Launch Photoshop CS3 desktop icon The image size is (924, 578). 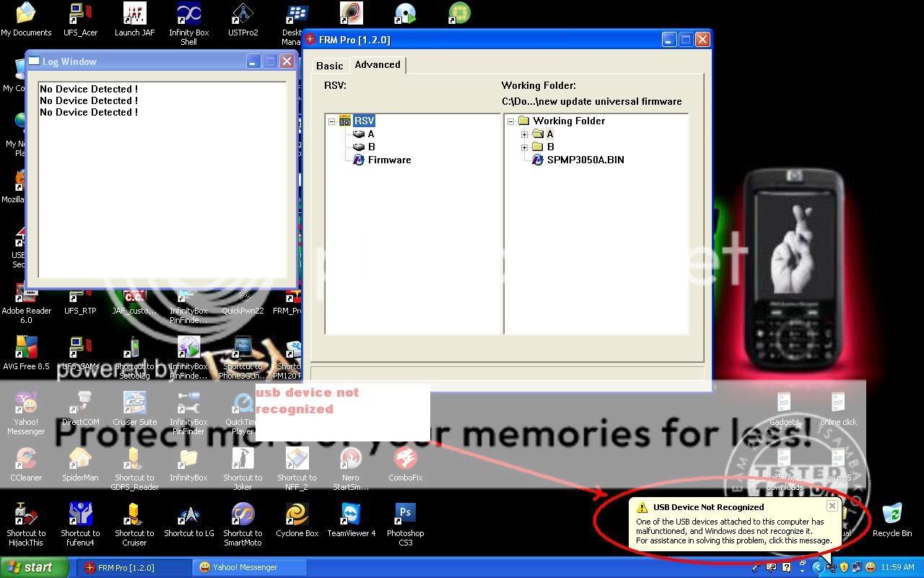(x=405, y=525)
